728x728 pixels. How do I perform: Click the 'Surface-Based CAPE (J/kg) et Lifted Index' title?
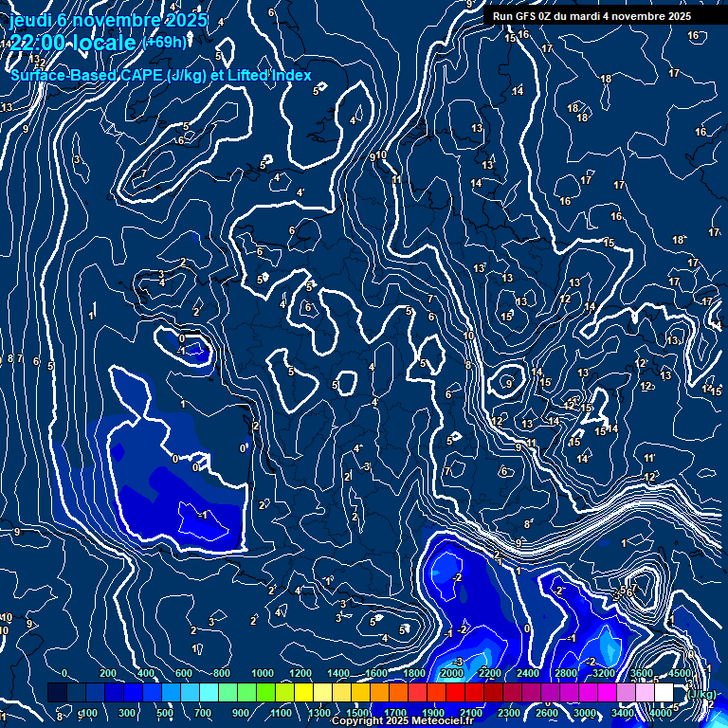coord(160,75)
